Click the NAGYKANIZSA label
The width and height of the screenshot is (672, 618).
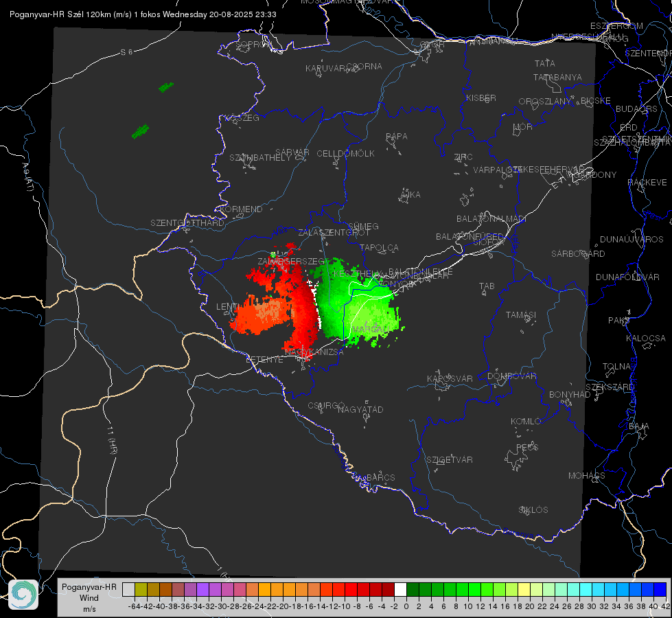(314, 352)
